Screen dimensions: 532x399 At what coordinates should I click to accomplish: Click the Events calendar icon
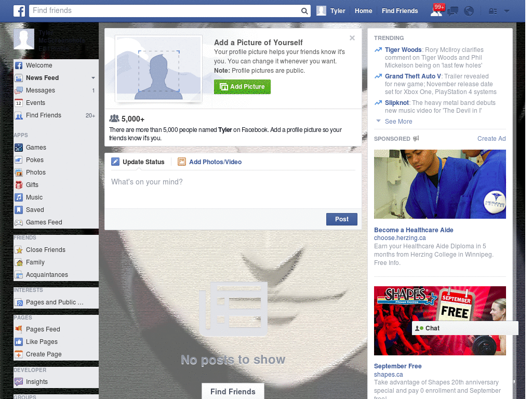[19, 103]
